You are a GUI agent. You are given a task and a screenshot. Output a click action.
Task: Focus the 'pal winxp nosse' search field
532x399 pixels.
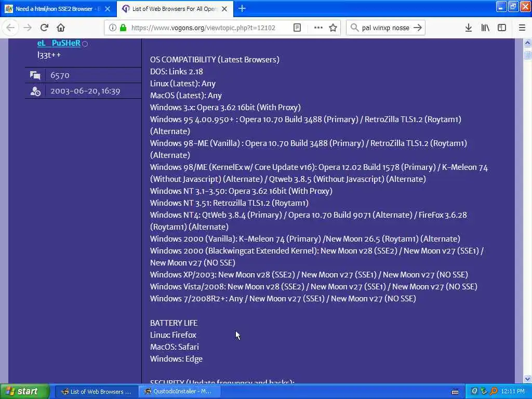[385, 28]
